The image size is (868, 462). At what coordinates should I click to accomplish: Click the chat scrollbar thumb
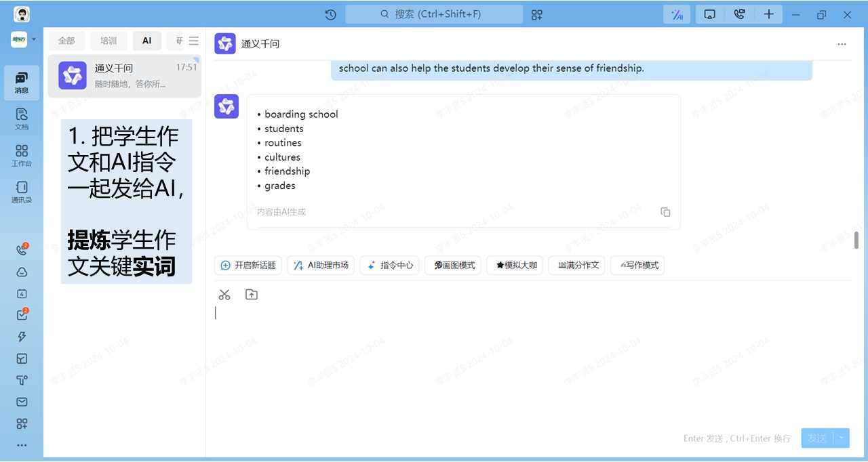pyautogui.click(x=856, y=240)
